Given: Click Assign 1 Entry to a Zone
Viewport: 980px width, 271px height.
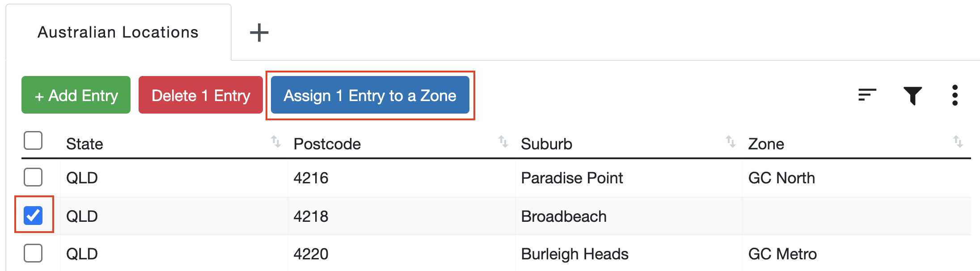Looking at the screenshot, I should 370,95.
